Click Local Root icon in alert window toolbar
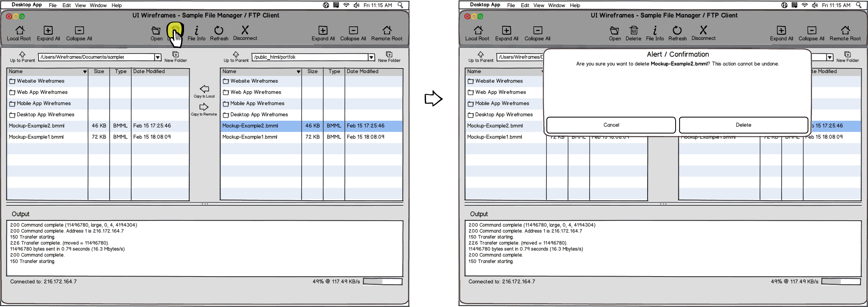Screen dimensions: 868x307 pos(478,30)
